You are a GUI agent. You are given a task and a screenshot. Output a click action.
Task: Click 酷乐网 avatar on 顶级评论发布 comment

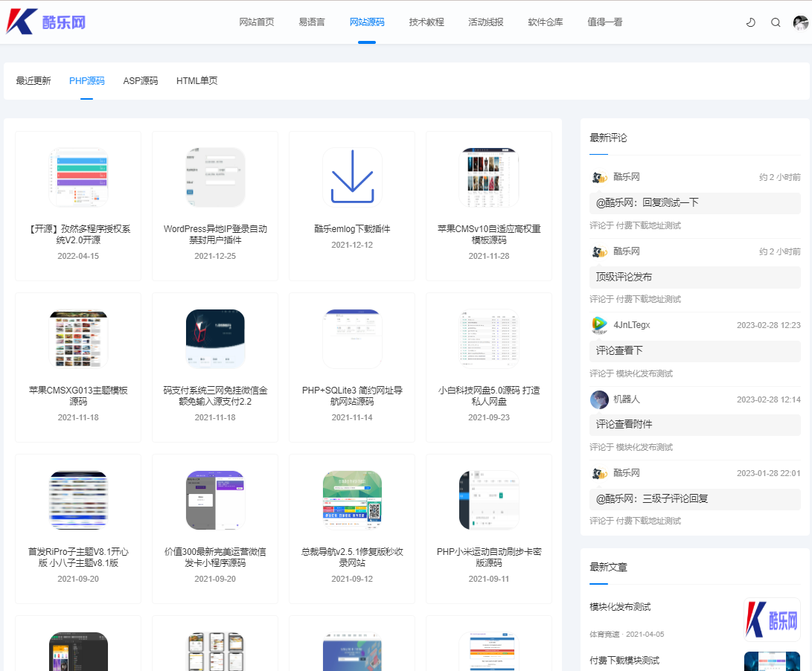point(599,251)
